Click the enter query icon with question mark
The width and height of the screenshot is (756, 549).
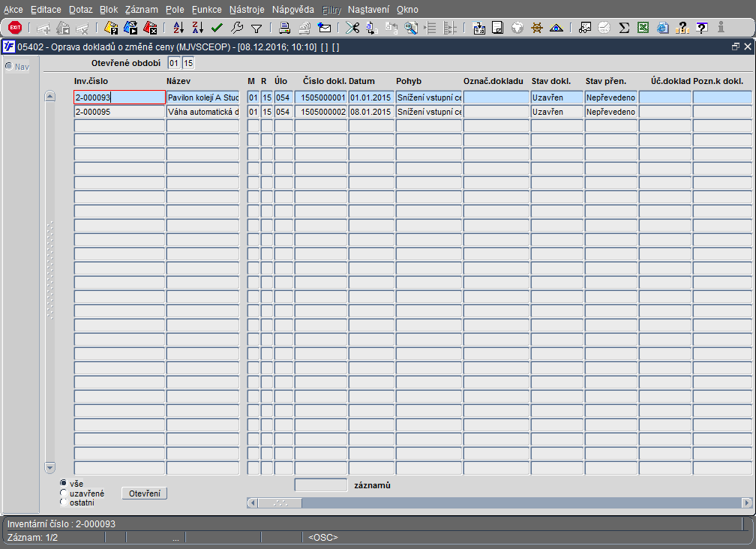(x=111, y=28)
